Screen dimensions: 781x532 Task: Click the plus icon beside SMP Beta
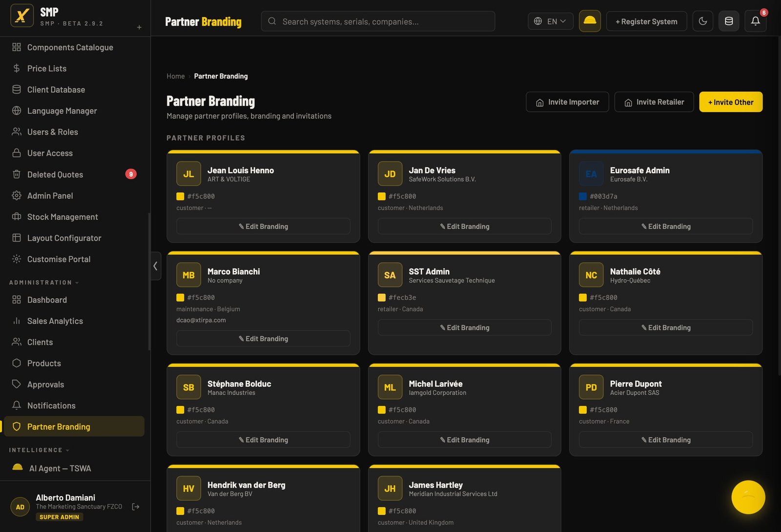[x=139, y=27]
